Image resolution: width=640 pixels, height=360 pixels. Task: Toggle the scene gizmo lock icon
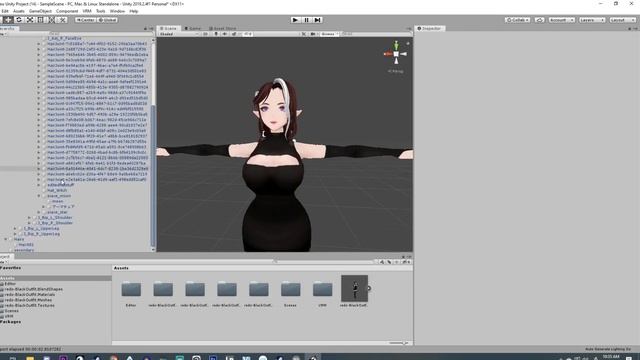point(408,43)
